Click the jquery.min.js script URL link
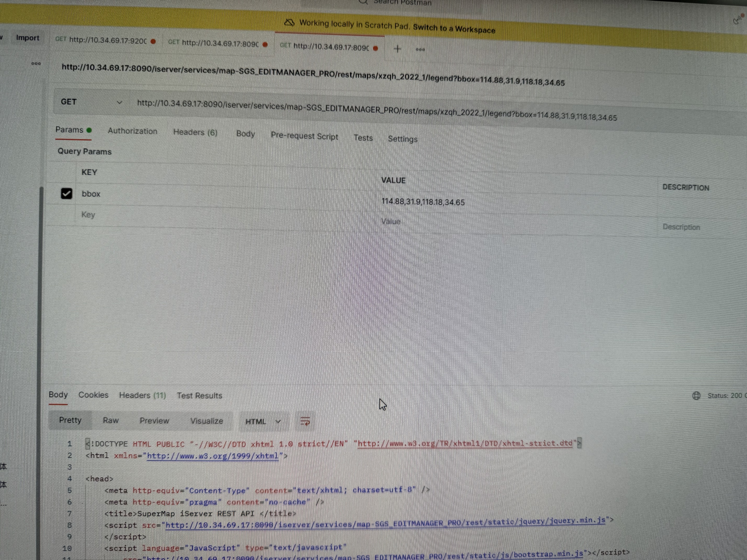 pyautogui.click(x=385, y=522)
